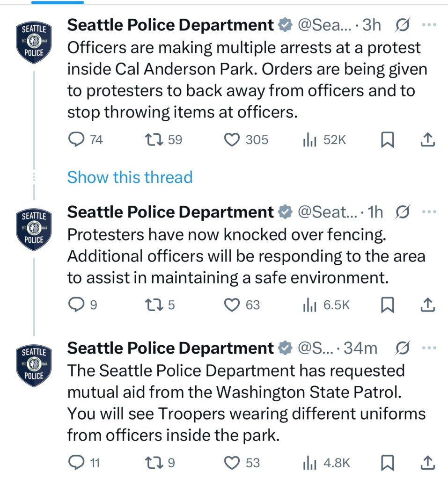Bookmark the Washington State Patrol mutual aid tweet
This screenshot has width=448, height=479.
pyautogui.click(x=388, y=463)
